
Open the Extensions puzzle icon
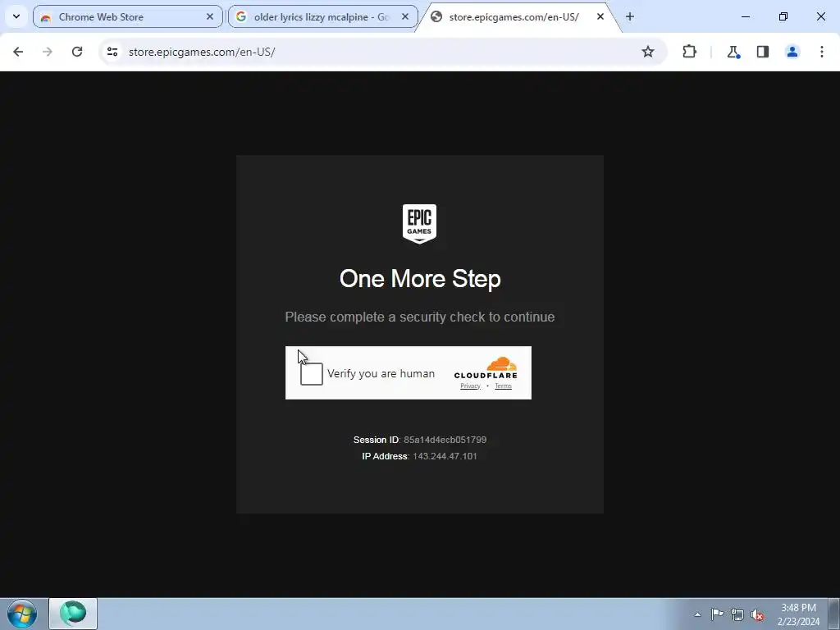[689, 52]
